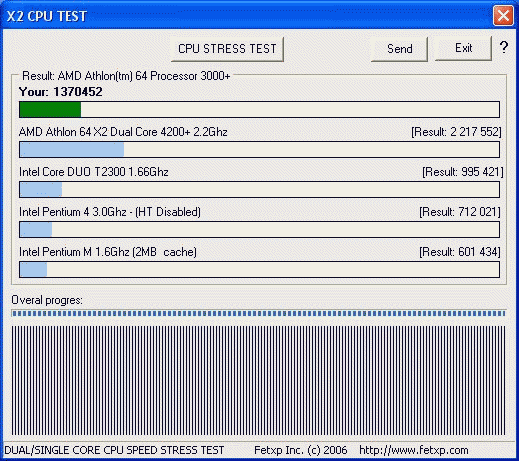Click 'Result: AMD Athlon(tm) 64 Processor 3000+' label
This screenshot has height=461, width=519.
point(126,76)
